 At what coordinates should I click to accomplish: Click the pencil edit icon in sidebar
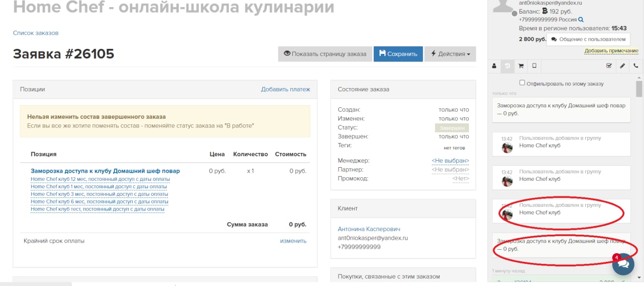(x=622, y=65)
